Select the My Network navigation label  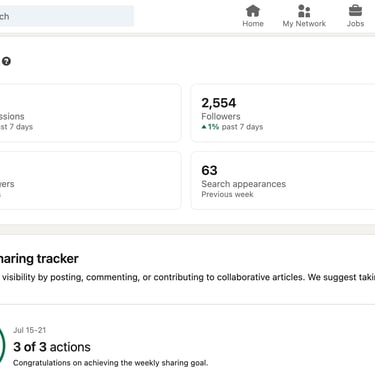coord(304,24)
